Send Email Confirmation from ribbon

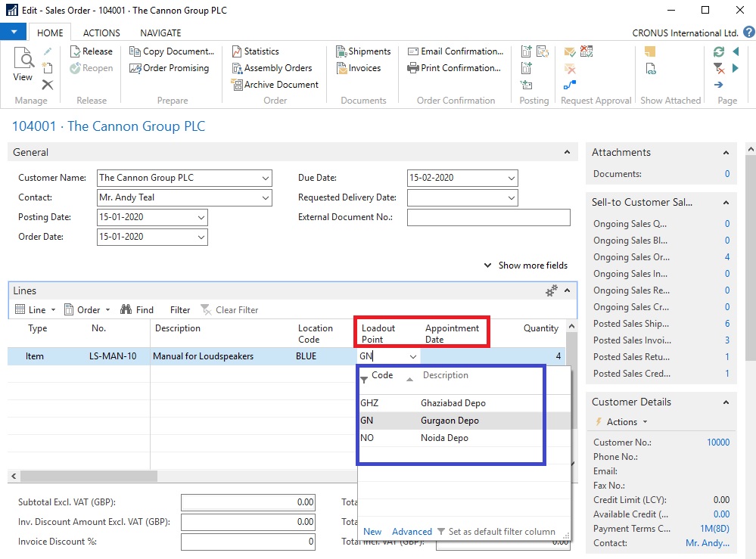(413, 51)
